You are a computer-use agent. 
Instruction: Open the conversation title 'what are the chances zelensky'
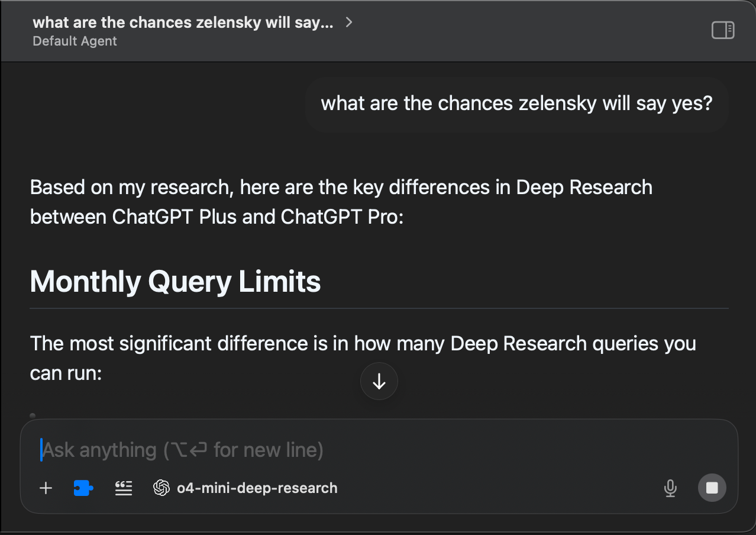(183, 22)
